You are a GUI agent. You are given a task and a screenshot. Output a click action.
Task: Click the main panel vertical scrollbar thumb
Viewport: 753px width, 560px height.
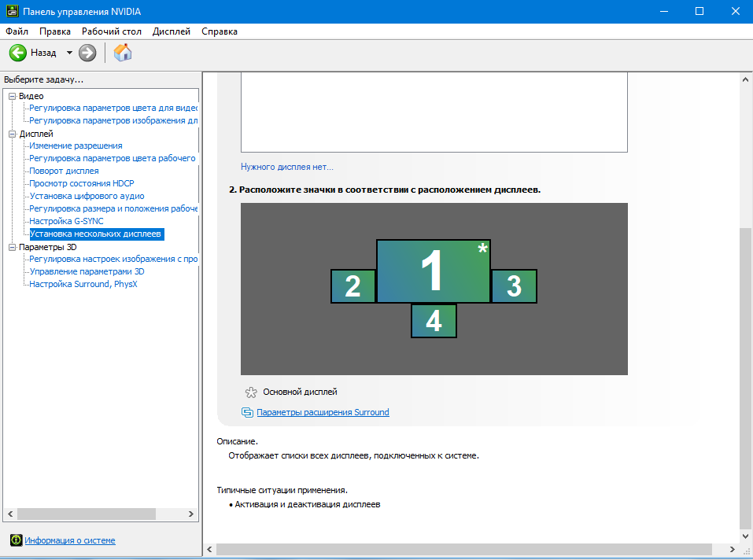tap(745, 378)
